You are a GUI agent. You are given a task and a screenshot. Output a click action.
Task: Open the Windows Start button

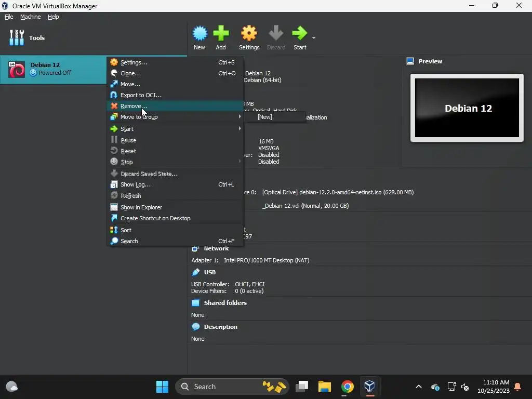[x=162, y=387]
